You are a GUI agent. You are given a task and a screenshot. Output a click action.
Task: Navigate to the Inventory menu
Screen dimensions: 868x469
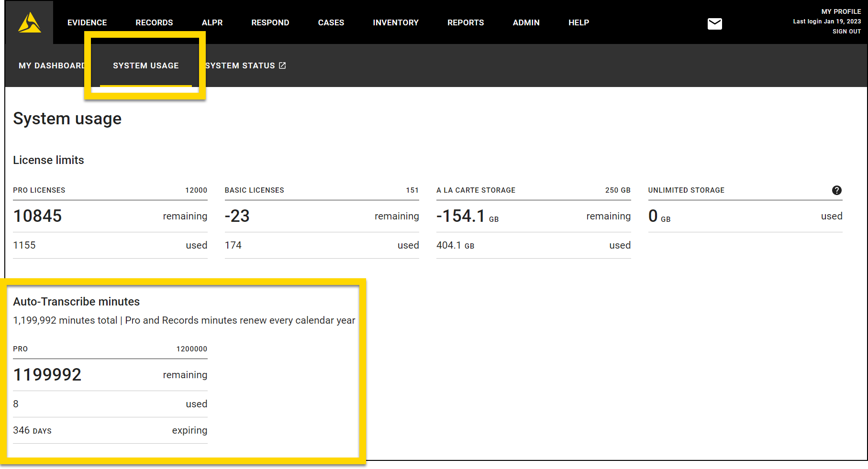click(395, 22)
